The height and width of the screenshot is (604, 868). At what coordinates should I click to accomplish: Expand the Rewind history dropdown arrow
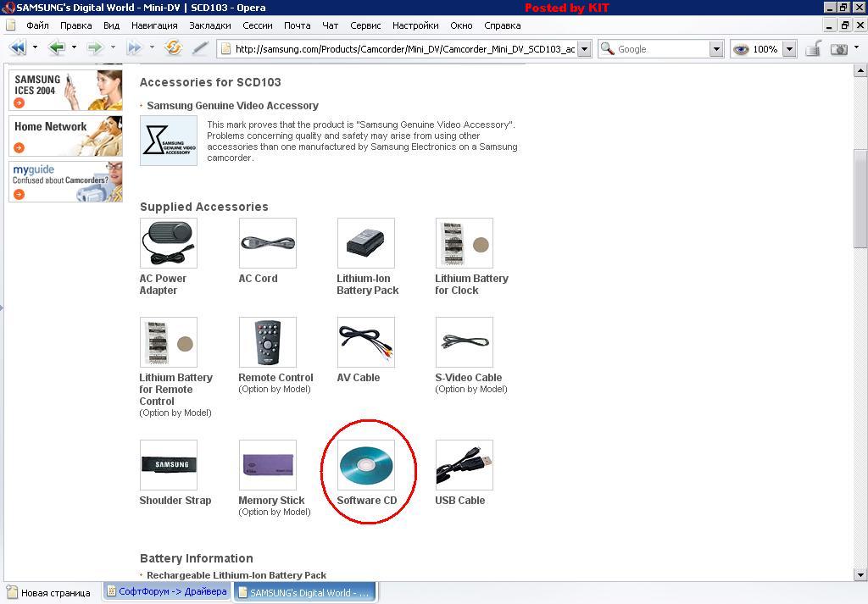[35, 47]
